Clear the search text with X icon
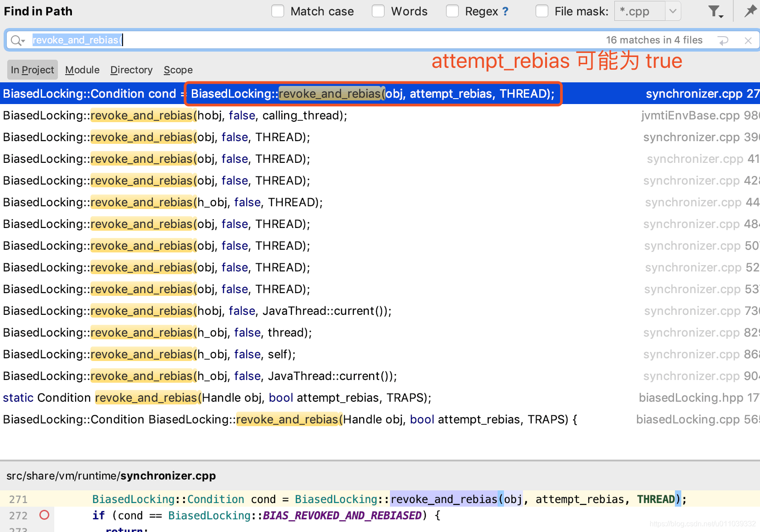 (x=748, y=40)
